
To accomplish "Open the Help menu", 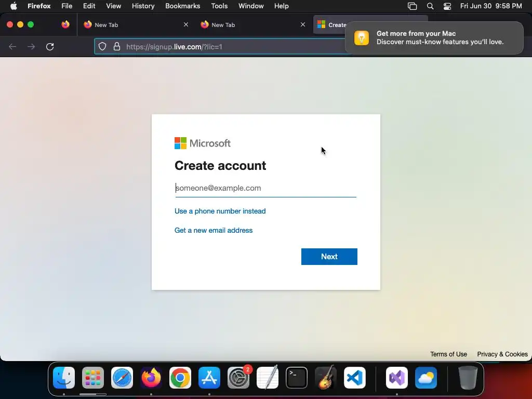I will (281, 6).
